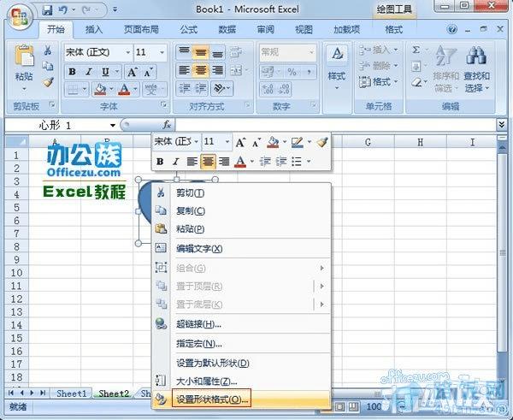Open the Name Box dropdown showing 心形 1
This screenshot has width=513, height=420.
click(113, 126)
